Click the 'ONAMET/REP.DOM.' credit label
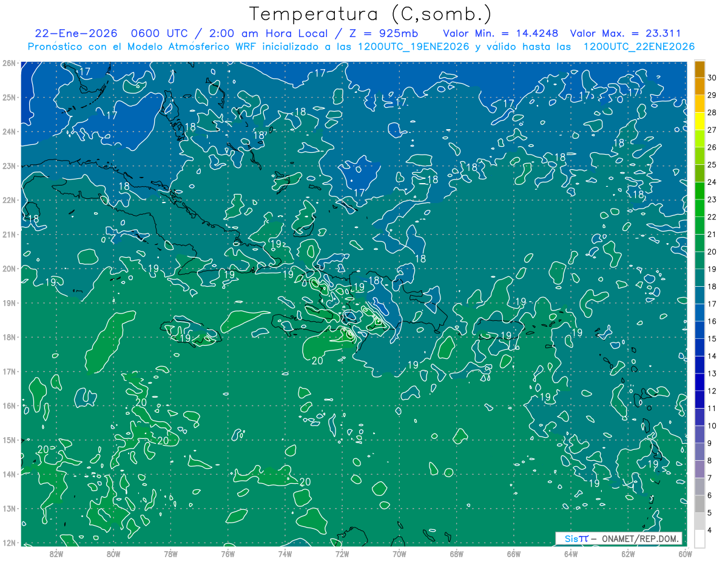Screen dimensions: 728x562 [x=641, y=538]
